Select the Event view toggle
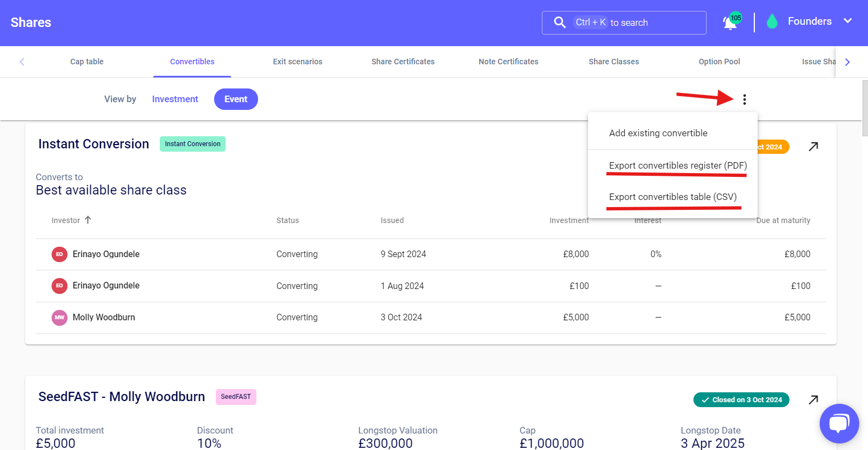Viewport: 868px width, 450px height. coord(236,99)
